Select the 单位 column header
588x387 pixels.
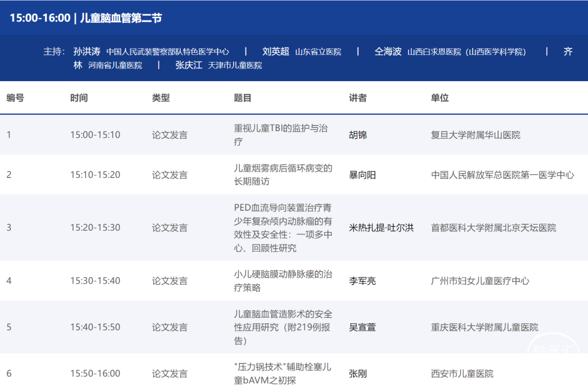click(x=439, y=98)
